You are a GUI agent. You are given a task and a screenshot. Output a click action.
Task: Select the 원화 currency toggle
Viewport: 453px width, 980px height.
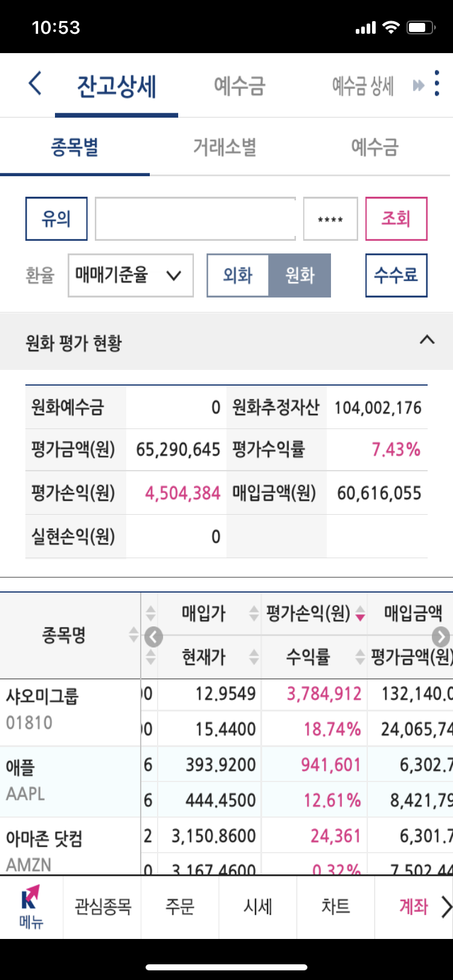[300, 275]
